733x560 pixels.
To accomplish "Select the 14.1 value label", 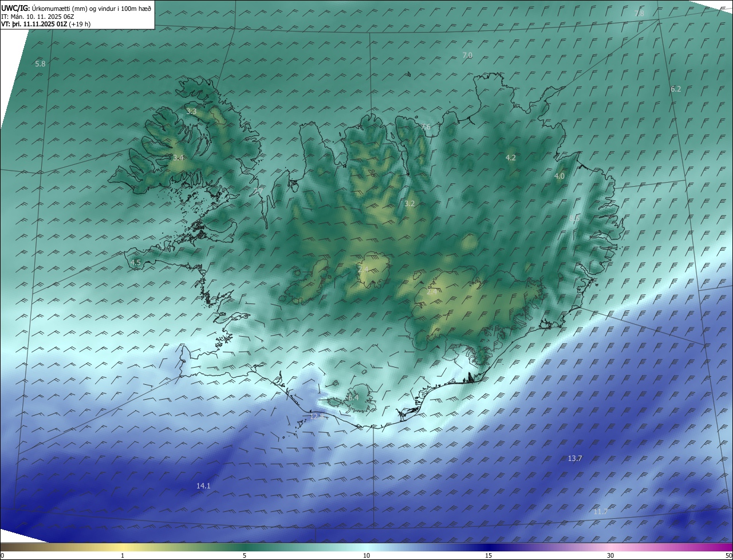I will pos(203,486).
